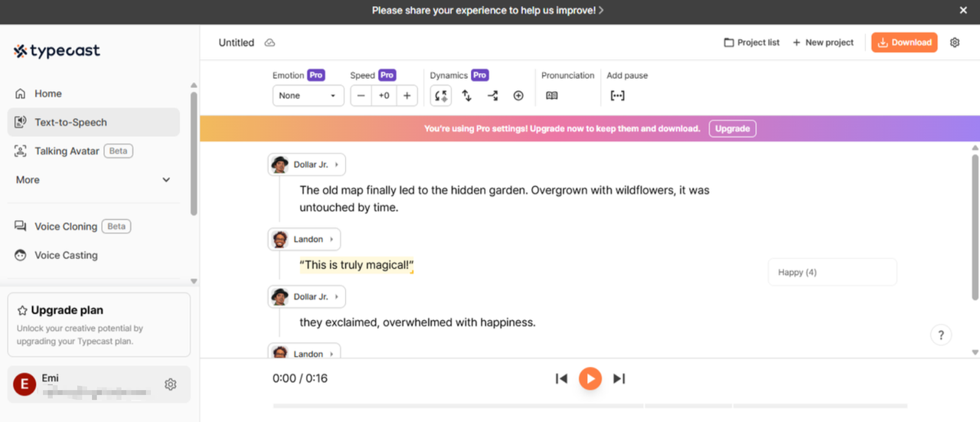980x422 pixels.
Task: Click the Upgrade plan card
Action: pyautogui.click(x=99, y=325)
